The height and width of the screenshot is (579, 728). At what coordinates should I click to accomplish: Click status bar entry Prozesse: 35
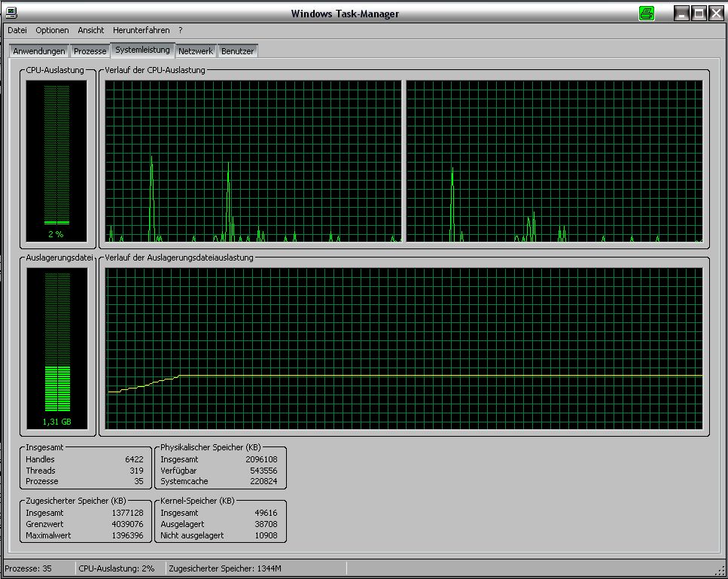coord(29,568)
